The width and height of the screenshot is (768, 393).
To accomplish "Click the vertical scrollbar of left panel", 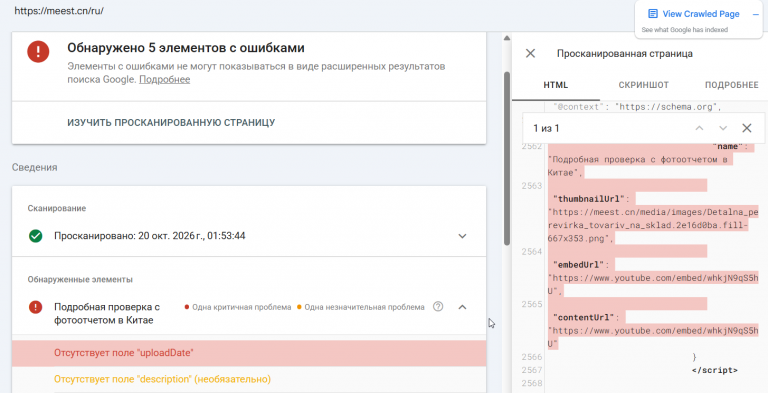I will tap(507, 159).
